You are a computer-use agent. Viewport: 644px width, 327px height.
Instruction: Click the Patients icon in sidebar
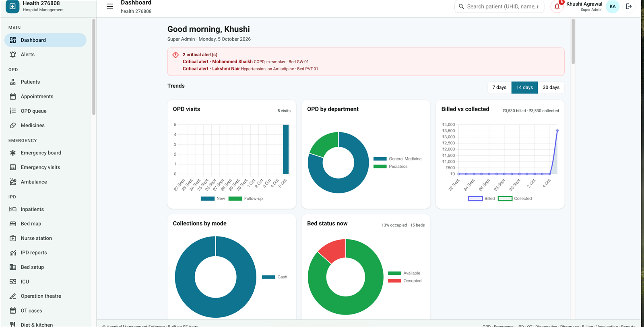tap(13, 82)
